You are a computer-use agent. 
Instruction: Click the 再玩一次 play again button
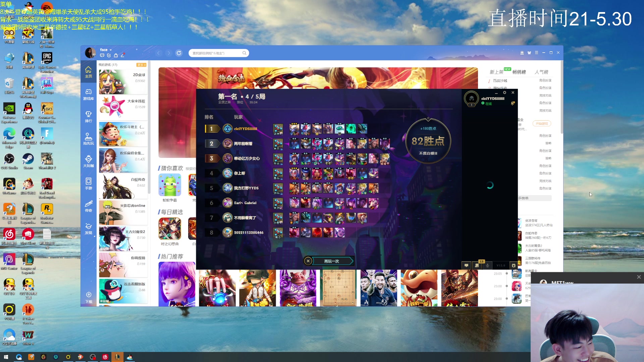[331, 261]
